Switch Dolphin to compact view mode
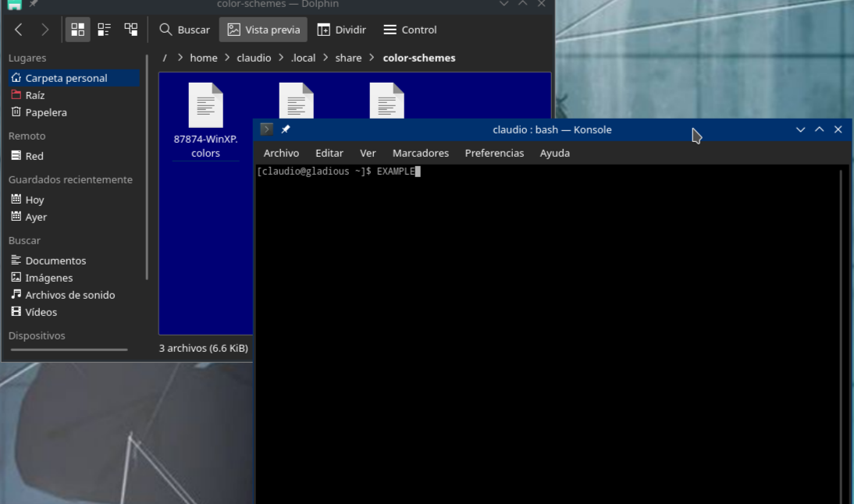The image size is (854, 504). click(x=104, y=30)
